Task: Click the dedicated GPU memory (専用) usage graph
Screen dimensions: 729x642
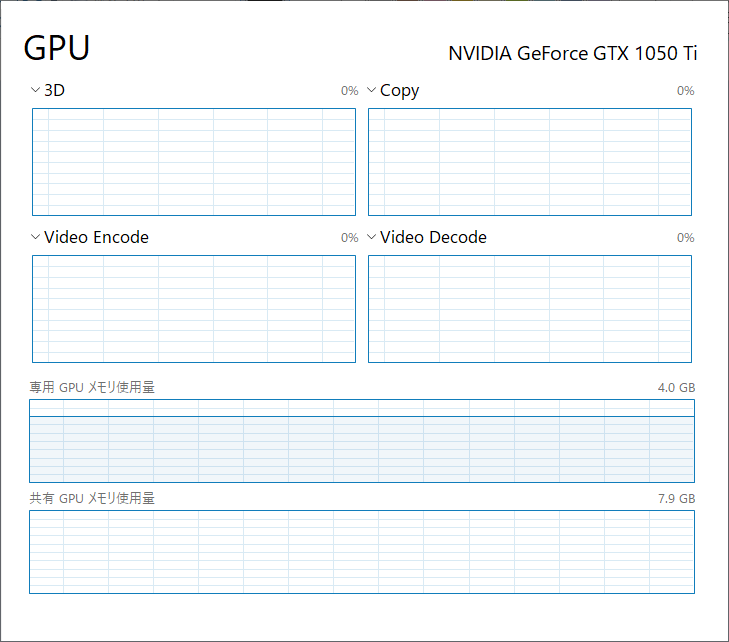Action: click(x=362, y=441)
